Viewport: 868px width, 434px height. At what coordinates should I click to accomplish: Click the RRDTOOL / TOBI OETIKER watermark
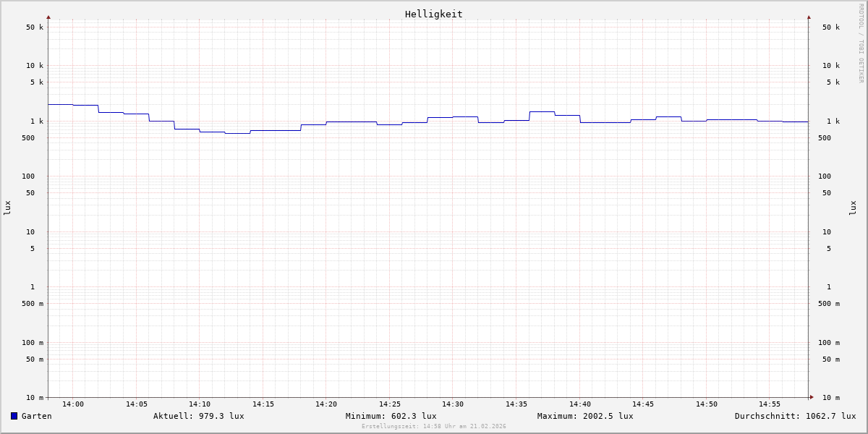click(x=861, y=43)
